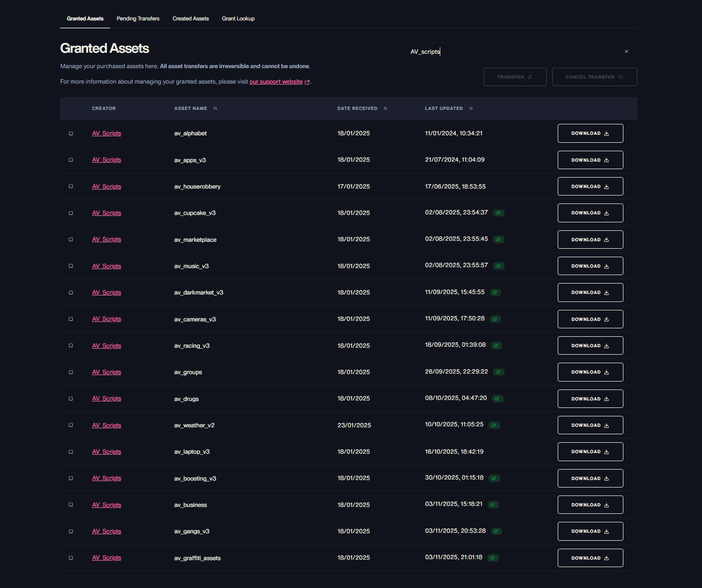Open AV Scripts creator link for av_music_v3
This screenshot has height=588, width=702.
click(106, 266)
